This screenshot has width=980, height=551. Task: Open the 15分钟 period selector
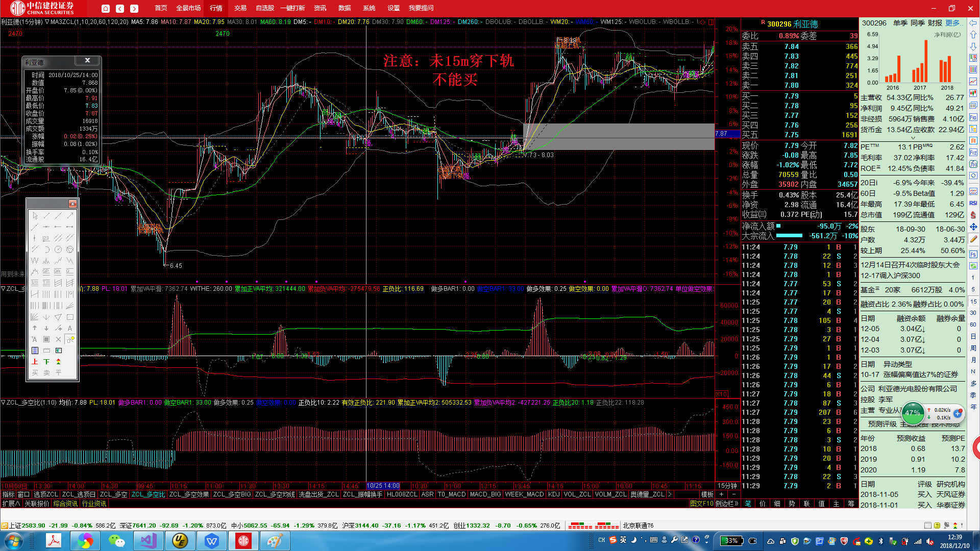[x=727, y=486]
